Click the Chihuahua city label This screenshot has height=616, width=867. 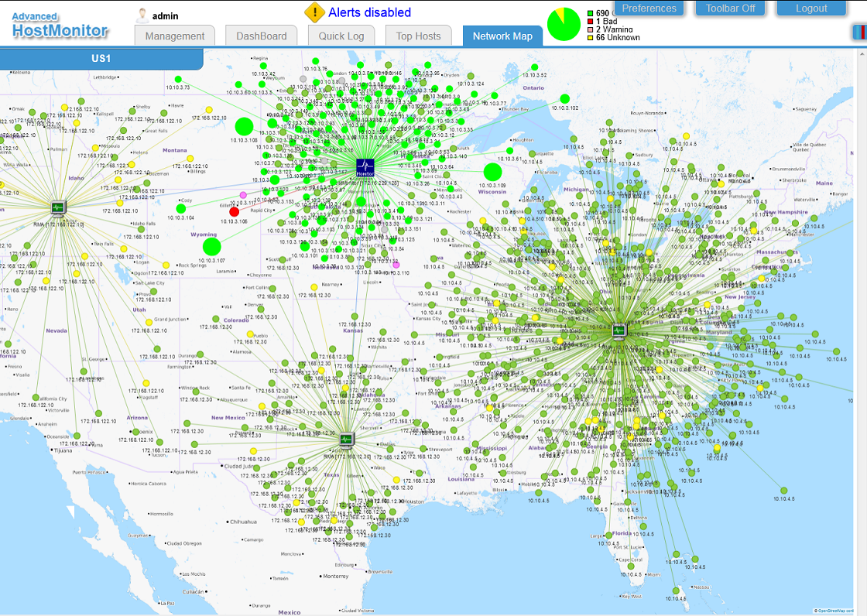pos(243,522)
